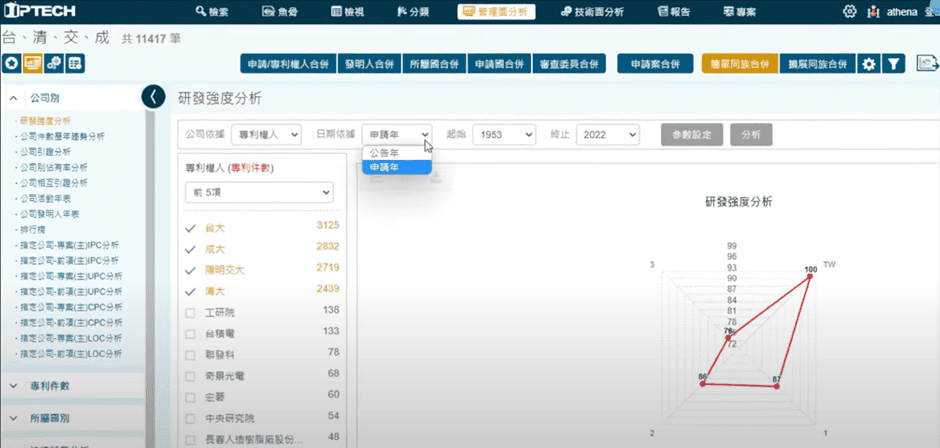Click the top bar settings gear icon
940x448 pixels.
point(850,12)
